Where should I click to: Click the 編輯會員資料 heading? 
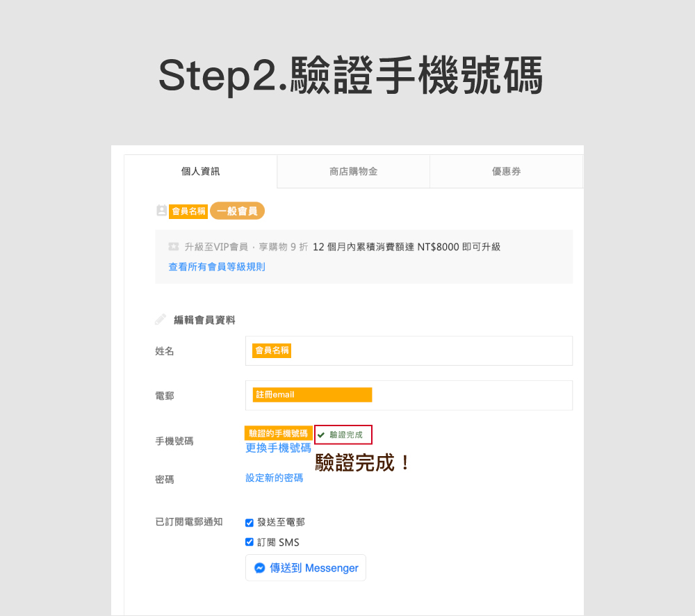pos(204,320)
